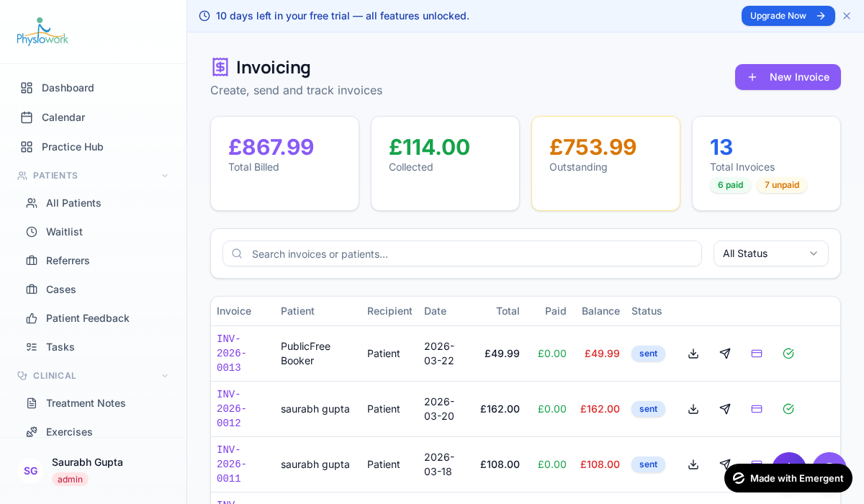Click the admin role badge
Image resolution: width=864 pixels, height=504 pixels.
[x=70, y=480]
